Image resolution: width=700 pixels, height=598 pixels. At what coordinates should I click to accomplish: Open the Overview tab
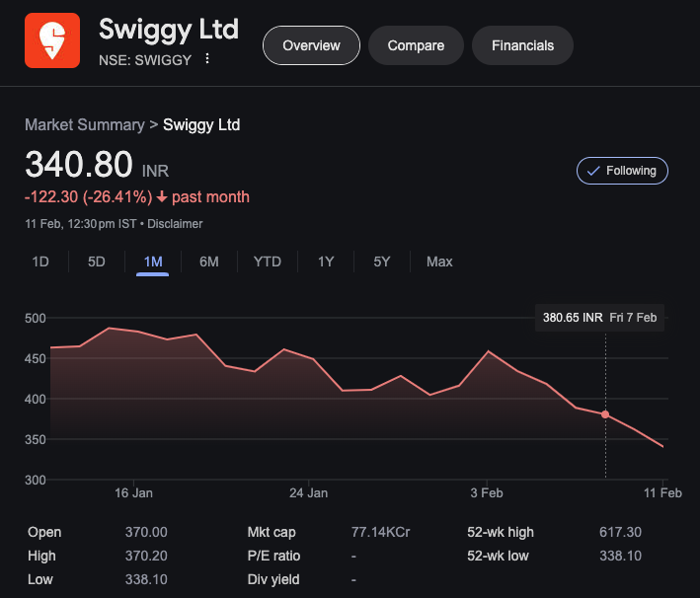pyautogui.click(x=311, y=45)
